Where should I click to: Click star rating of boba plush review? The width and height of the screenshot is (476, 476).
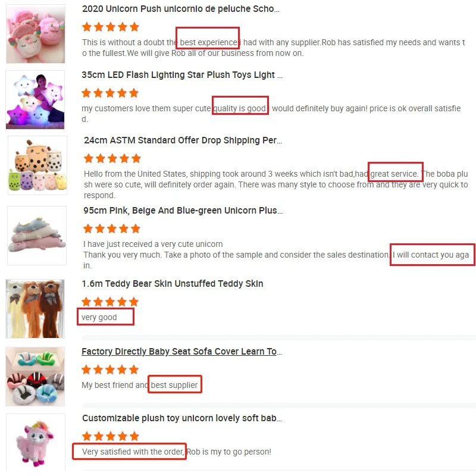click(x=112, y=158)
